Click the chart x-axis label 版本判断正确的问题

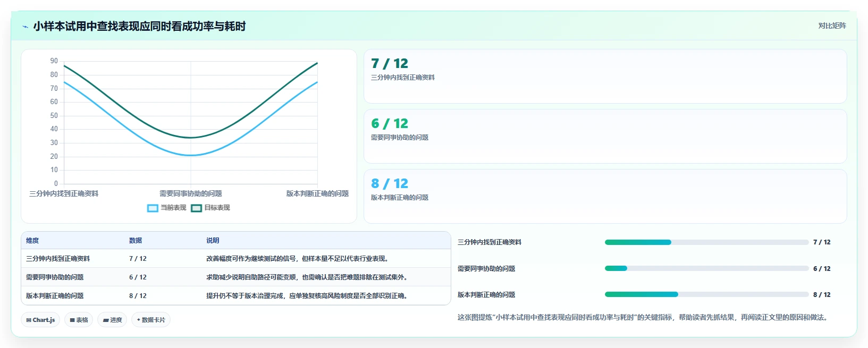click(317, 194)
